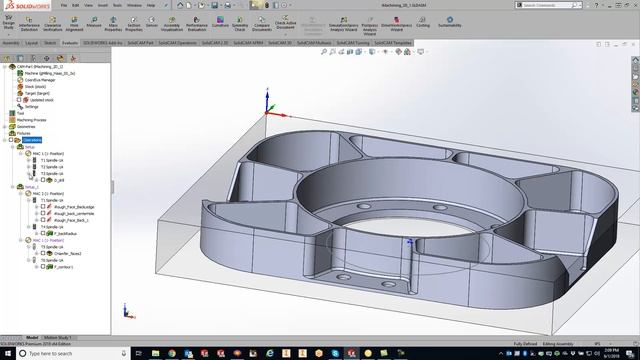This screenshot has width=640, height=360.
Task: Expand the Design Study dropdown arrow
Action: pos(8,35)
